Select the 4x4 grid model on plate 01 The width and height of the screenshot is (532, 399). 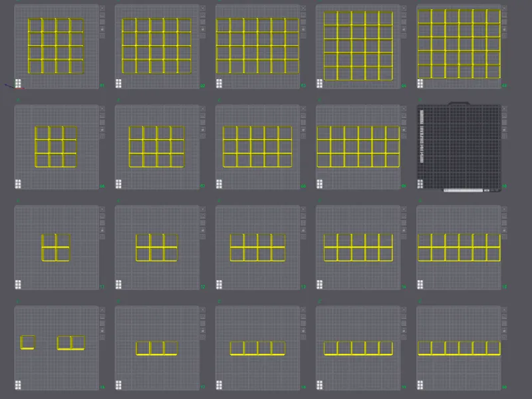[x=56, y=46]
